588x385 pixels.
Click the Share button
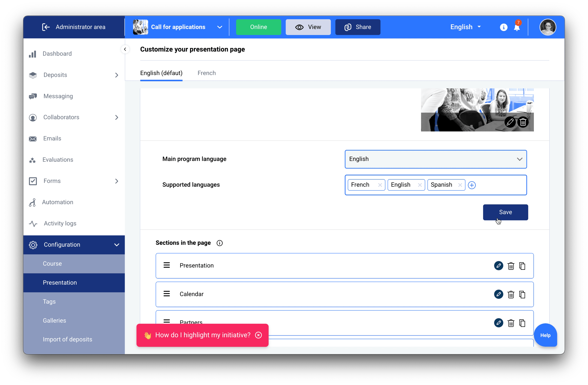(x=358, y=27)
